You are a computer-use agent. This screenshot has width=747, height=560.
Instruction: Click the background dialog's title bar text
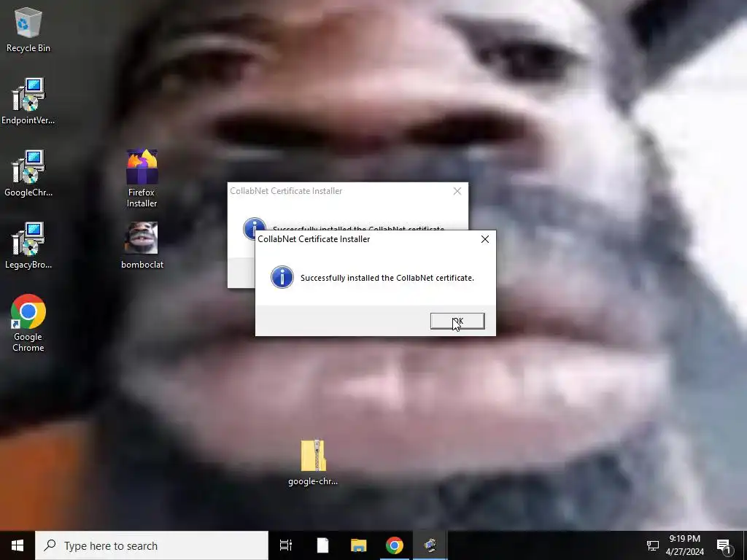(286, 191)
